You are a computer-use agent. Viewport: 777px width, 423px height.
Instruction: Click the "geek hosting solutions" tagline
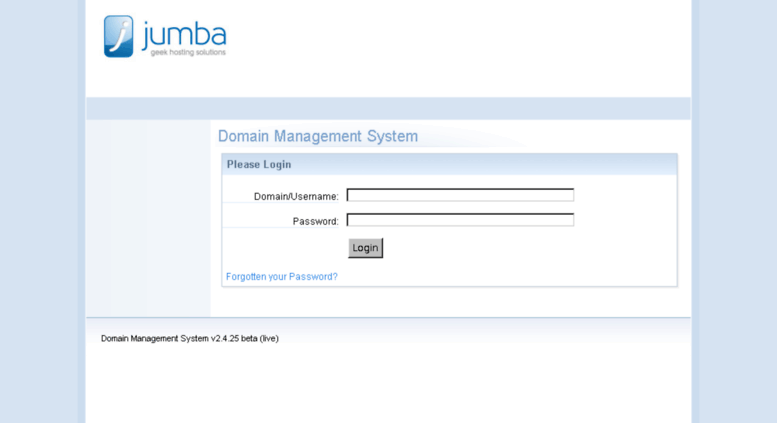point(188,53)
